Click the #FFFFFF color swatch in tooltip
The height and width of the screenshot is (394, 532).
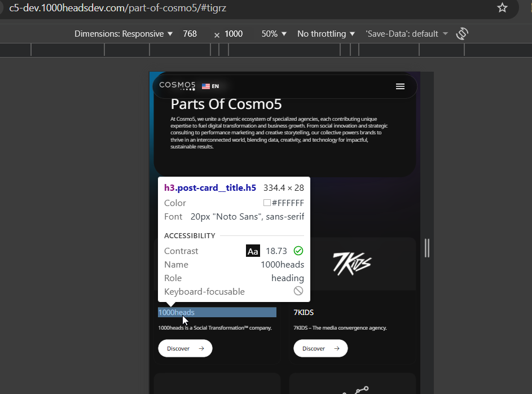[x=267, y=203]
